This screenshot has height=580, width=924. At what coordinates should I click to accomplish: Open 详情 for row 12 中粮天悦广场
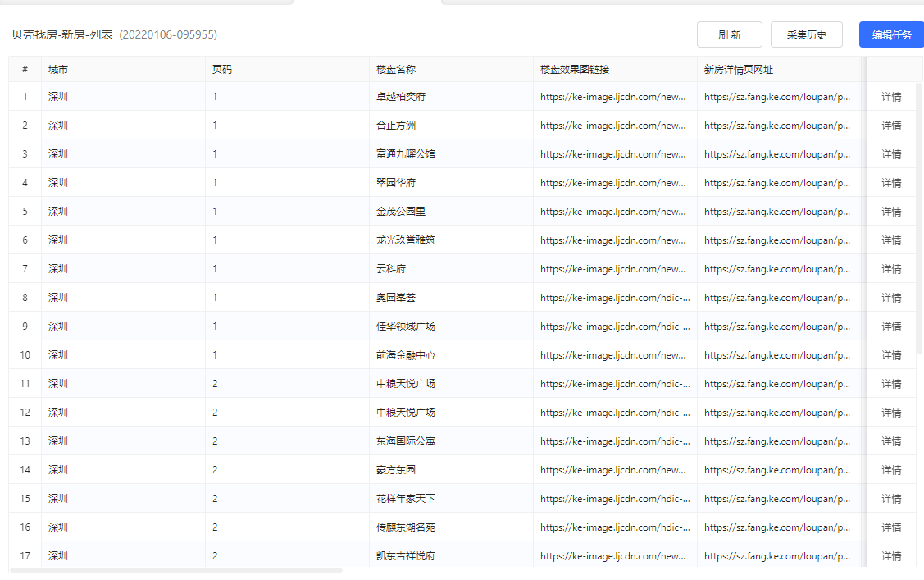pos(891,412)
